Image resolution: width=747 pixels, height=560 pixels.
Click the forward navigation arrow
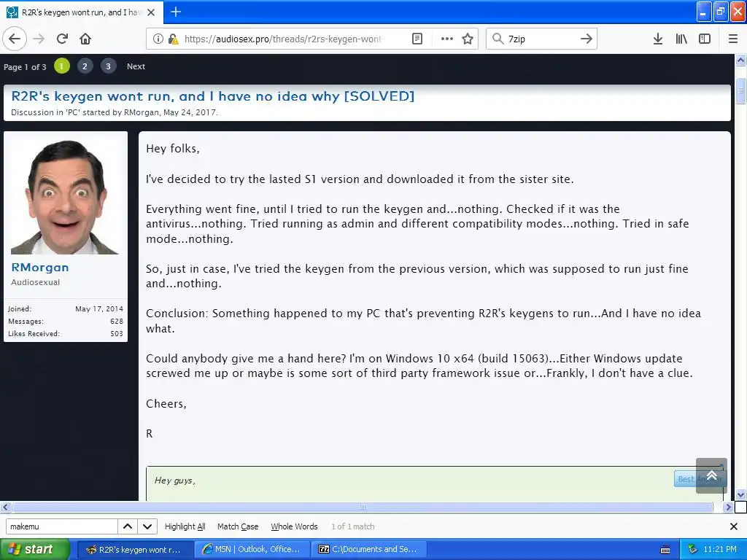pos(39,39)
